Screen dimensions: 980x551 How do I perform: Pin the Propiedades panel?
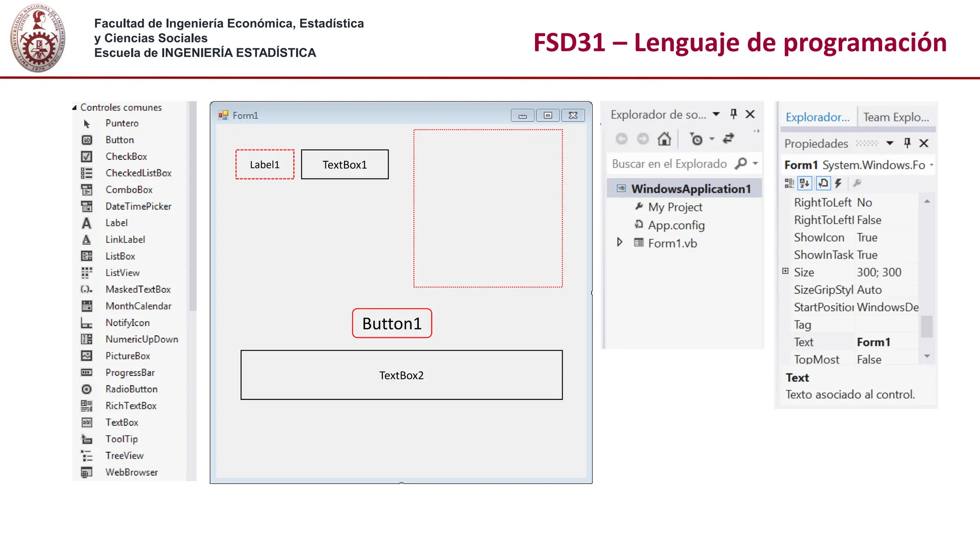[x=907, y=143]
